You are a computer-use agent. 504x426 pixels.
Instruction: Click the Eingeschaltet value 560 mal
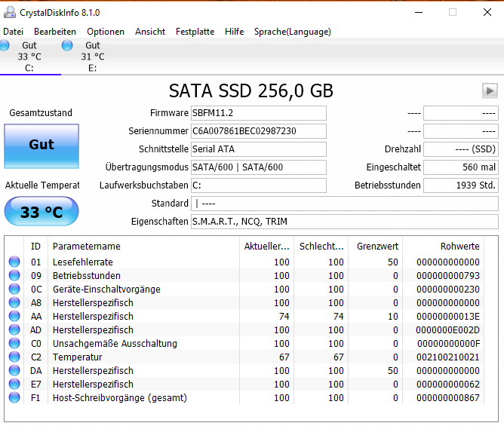coord(461,167)
